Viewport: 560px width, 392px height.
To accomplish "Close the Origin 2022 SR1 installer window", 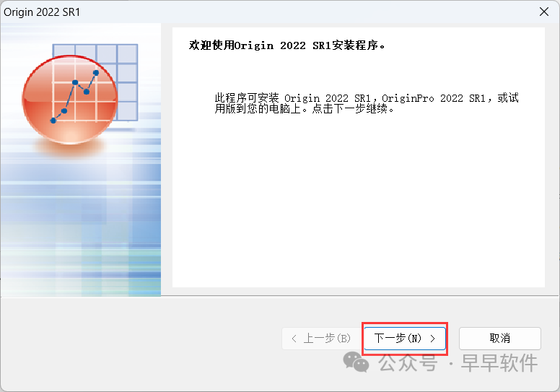I will point(544,12).
